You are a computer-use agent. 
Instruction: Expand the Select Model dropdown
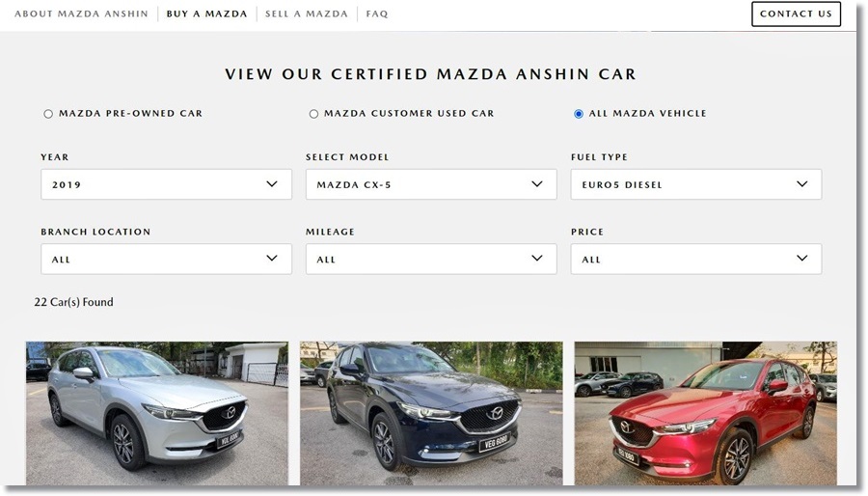coord(431,184)
